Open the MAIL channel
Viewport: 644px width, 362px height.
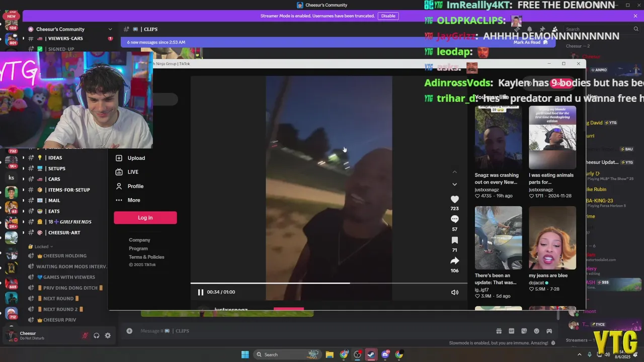pos(54,200)
